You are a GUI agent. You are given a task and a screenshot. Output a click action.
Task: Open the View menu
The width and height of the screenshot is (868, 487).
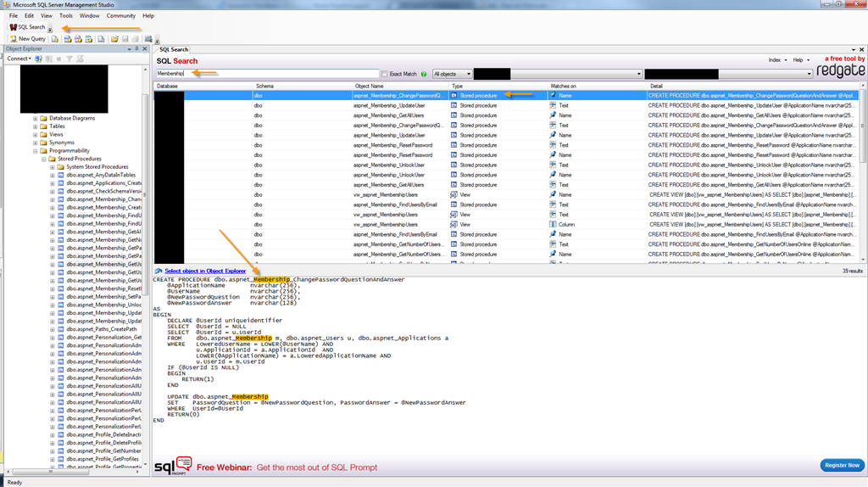47,15
